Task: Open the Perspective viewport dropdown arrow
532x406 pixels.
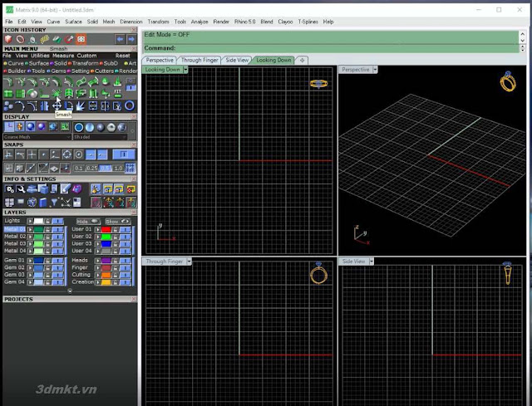Action: point(375,70)
